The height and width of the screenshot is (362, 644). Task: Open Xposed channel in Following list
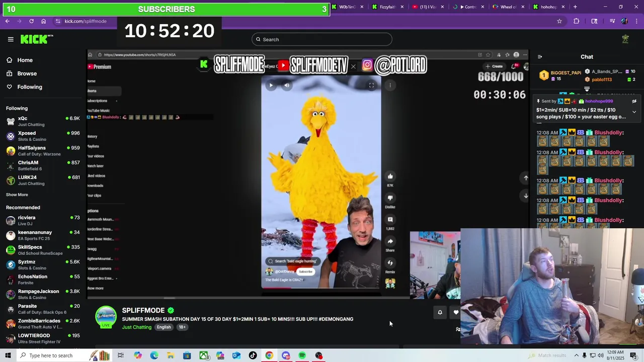point(43,136)
